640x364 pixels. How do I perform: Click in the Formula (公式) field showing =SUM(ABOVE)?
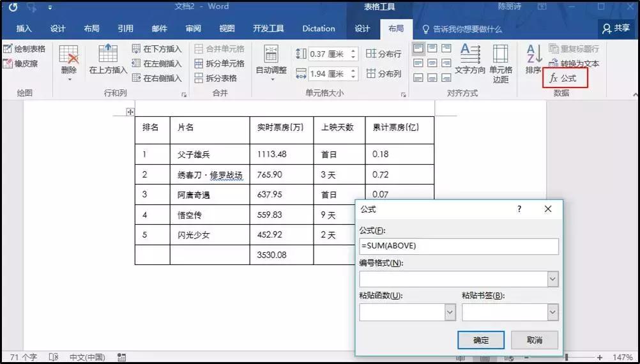[459, 246]
